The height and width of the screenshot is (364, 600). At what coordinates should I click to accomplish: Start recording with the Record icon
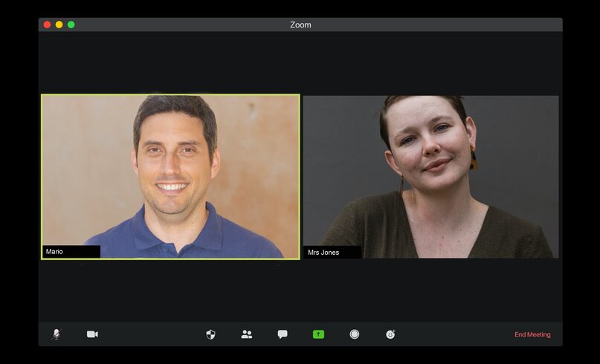pos(355,334)
